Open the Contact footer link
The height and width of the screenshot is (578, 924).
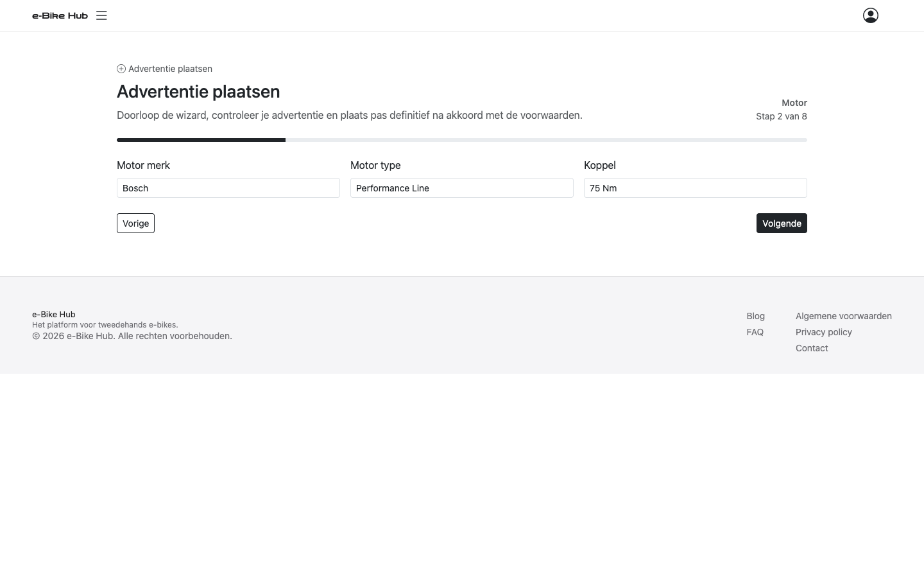[812, 348]
